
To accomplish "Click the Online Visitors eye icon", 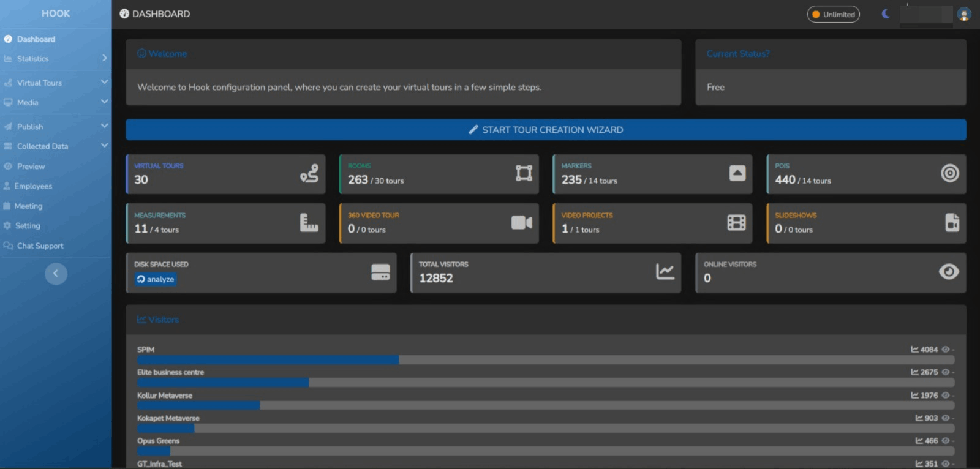I will click(x=949, y=272).
